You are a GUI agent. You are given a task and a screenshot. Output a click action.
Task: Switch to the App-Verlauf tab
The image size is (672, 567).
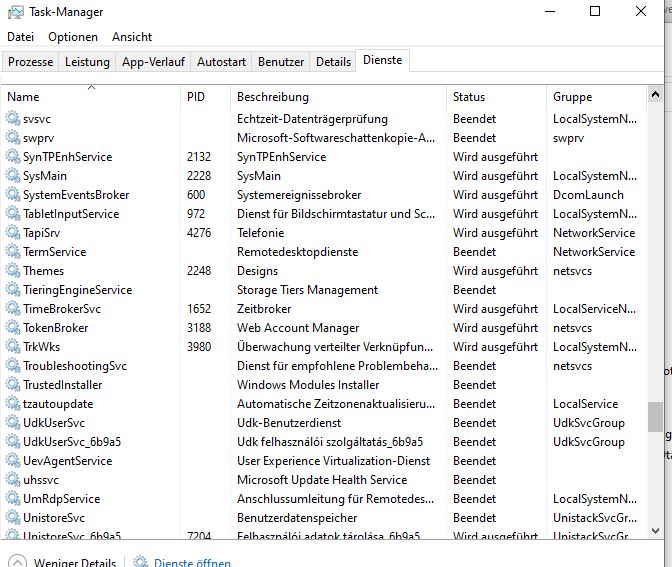(x=153, y=62)
